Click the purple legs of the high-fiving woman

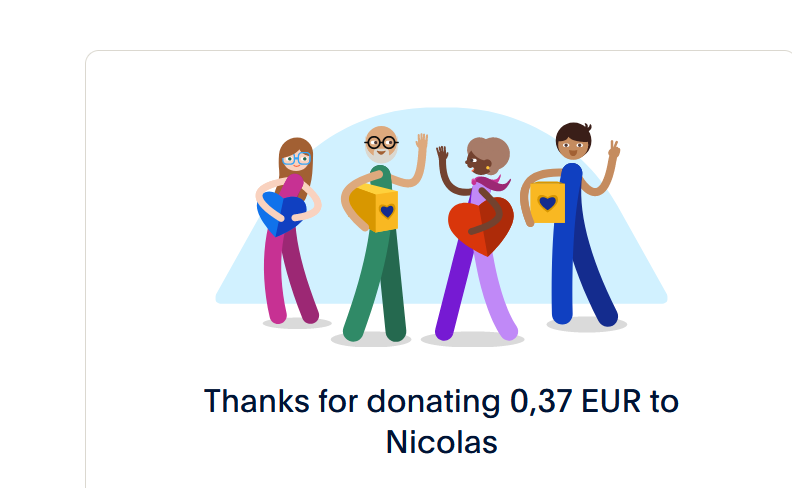point(476,293)
